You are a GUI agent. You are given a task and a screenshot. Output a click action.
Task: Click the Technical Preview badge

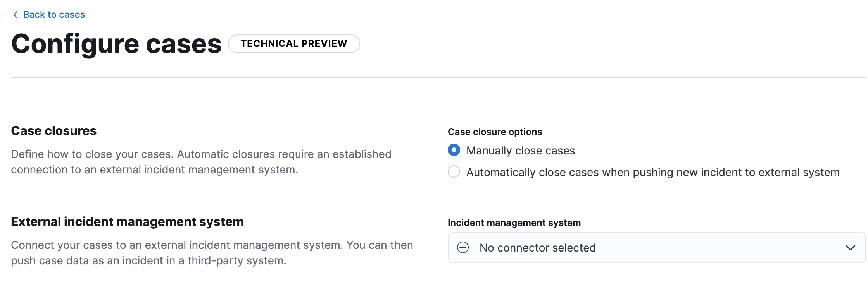(x=293, y=44)
